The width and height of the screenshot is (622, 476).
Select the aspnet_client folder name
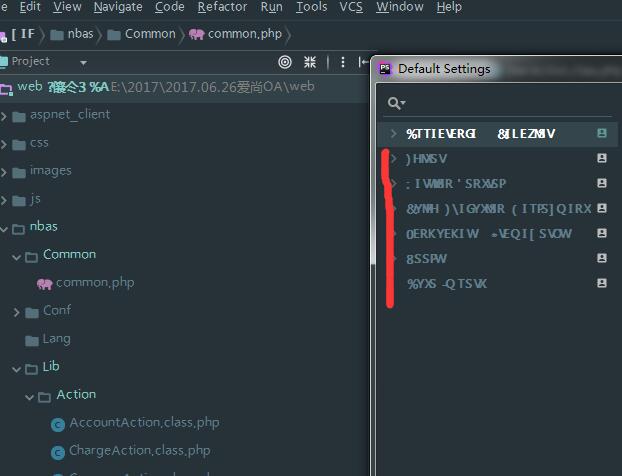click(70, 114)
